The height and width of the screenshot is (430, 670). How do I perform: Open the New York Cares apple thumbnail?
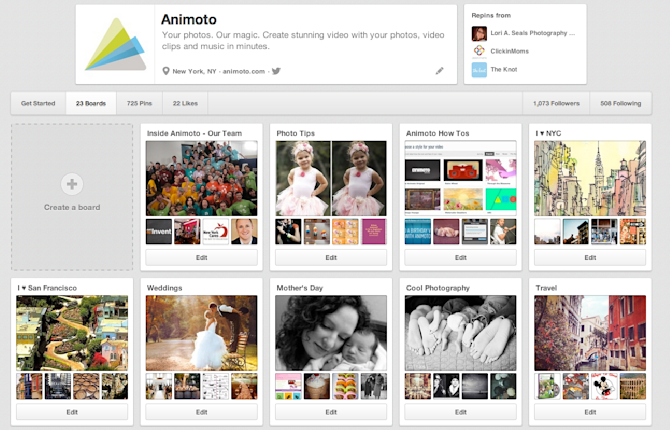[216, 232]
